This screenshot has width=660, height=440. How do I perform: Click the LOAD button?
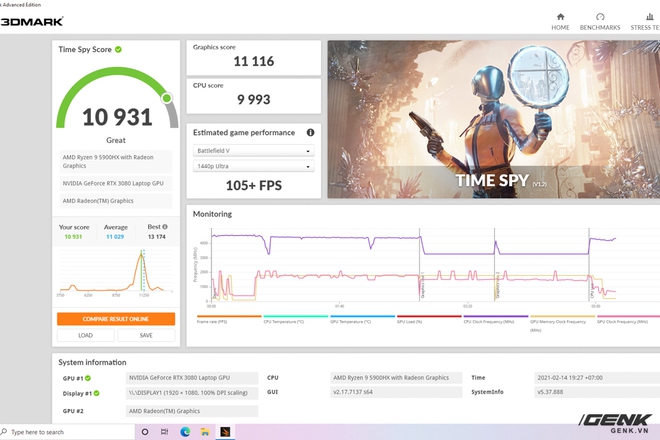pyautogui.click(x=85, y=335)
